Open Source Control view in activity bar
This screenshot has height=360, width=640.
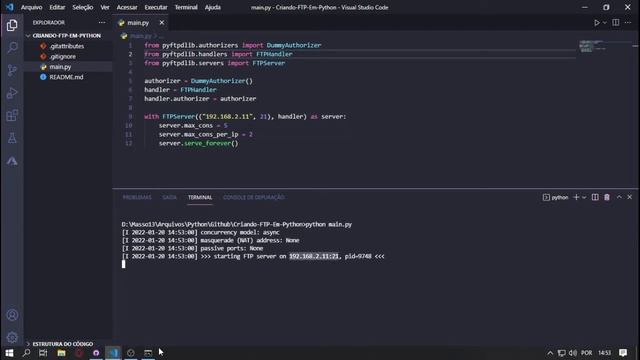coord(12,70)
